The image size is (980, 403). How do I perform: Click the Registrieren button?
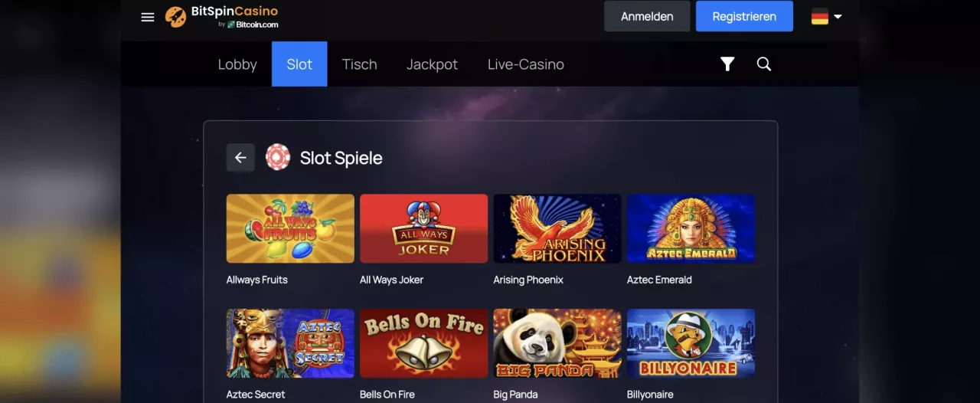pos(744,16)
